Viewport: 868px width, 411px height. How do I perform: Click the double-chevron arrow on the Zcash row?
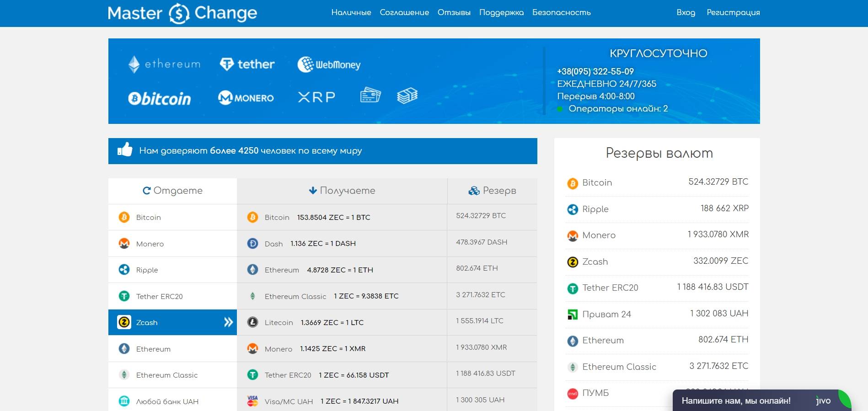tap(228, 322)
